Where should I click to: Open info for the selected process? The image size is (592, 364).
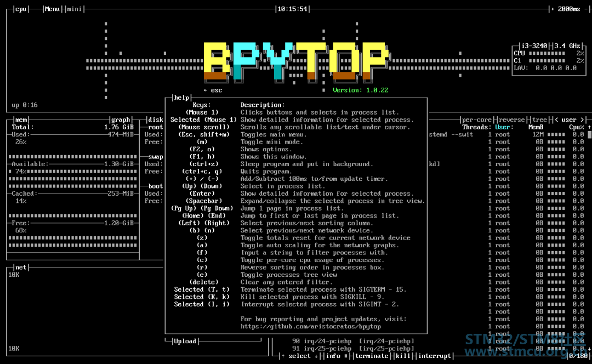(x=333, y=356)
